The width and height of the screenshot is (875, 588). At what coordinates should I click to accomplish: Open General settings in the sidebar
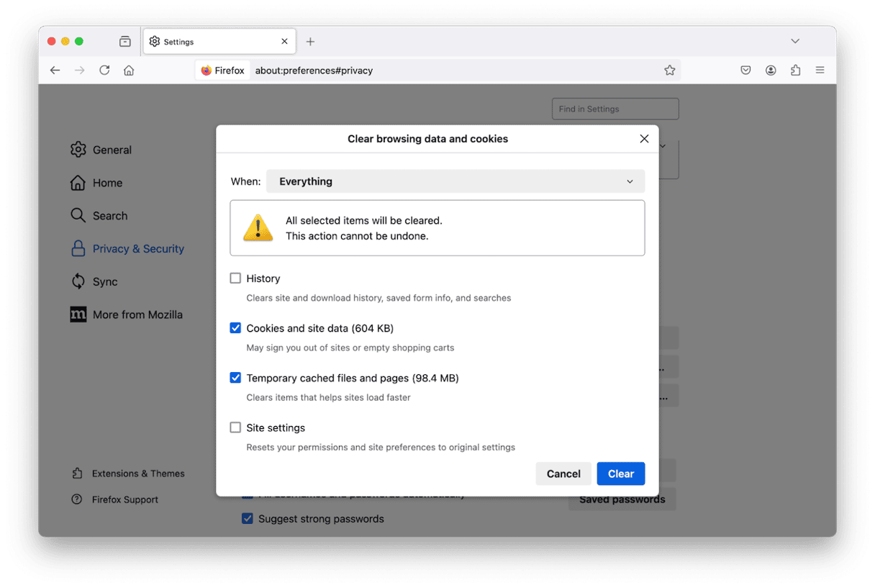pos(112,150)
